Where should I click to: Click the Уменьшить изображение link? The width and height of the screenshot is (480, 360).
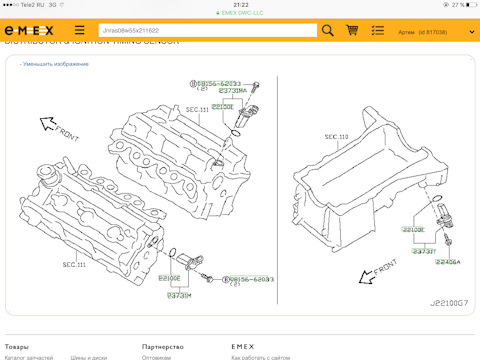54,64
